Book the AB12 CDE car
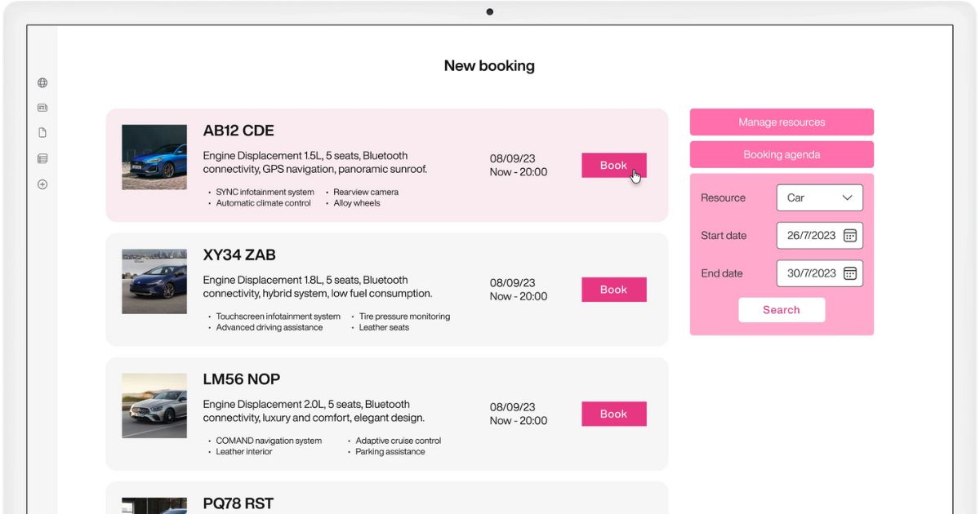This screenshot has width=980, height=514. pyautogui.click(x=613, y=166)
